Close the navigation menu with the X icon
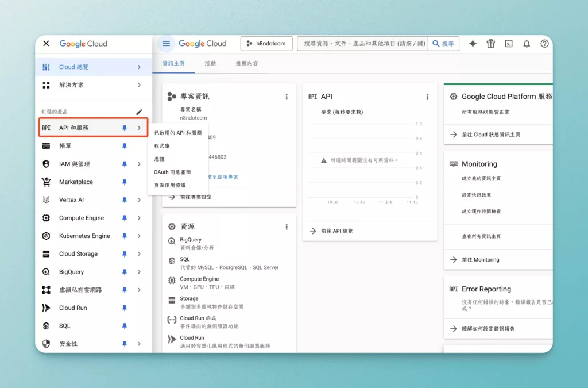Viewport: 588px width, 388px height. [46, 44]
